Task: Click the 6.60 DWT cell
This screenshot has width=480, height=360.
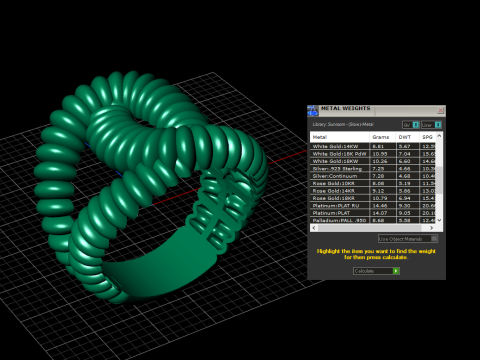Action: (408, 161)
